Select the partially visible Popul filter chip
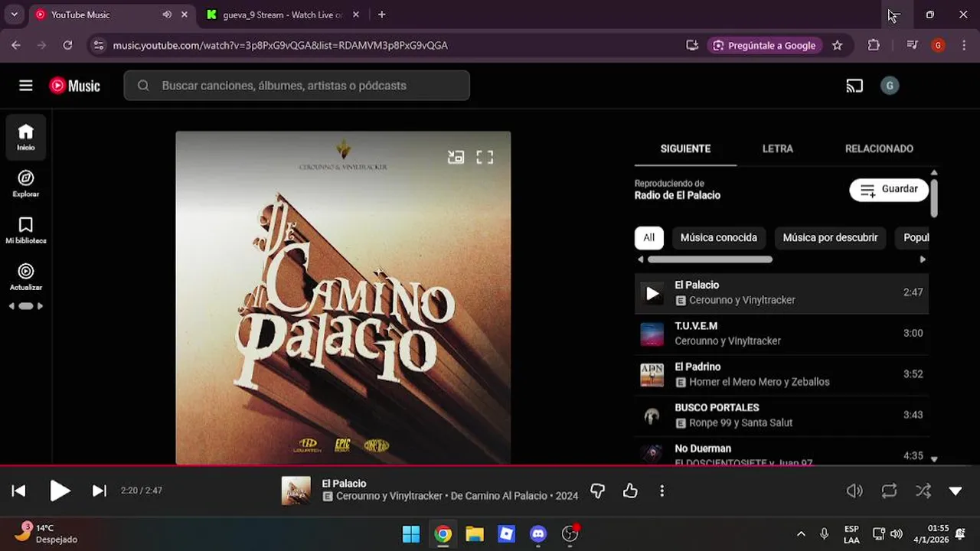The height and width of the screenshot is (551, 980). pos(913,237)
